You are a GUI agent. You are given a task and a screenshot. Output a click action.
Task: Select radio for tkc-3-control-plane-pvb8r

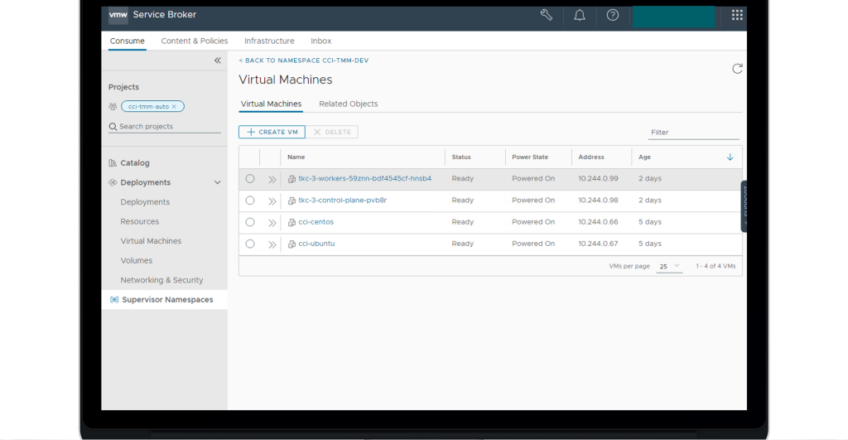250,200
